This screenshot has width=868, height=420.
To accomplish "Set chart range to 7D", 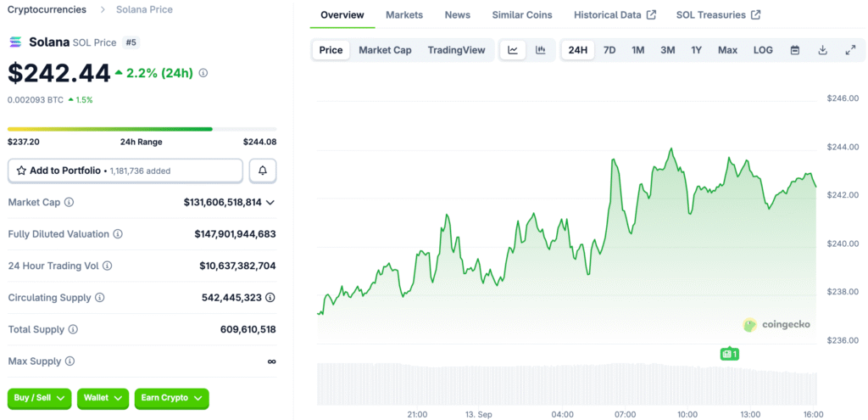I will point(609,50).
